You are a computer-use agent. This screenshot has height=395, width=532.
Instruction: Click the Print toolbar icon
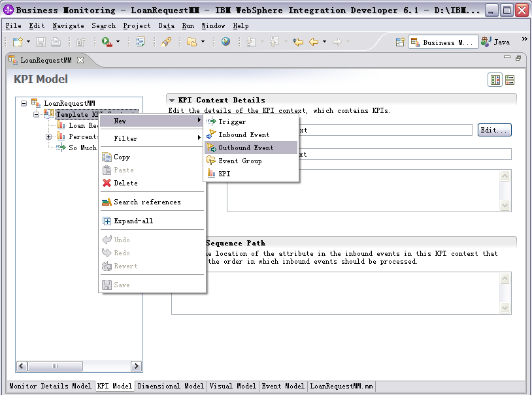tap(56, 42)
